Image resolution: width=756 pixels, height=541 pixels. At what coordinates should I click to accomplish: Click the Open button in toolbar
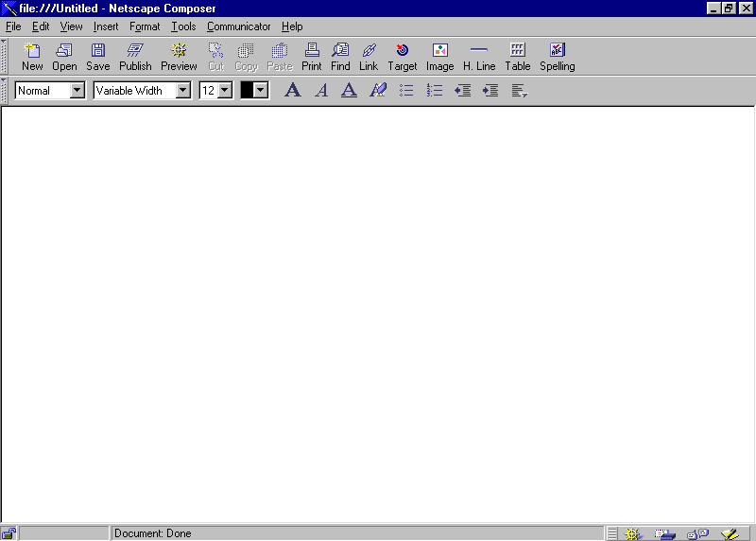[x=64, y=57]
